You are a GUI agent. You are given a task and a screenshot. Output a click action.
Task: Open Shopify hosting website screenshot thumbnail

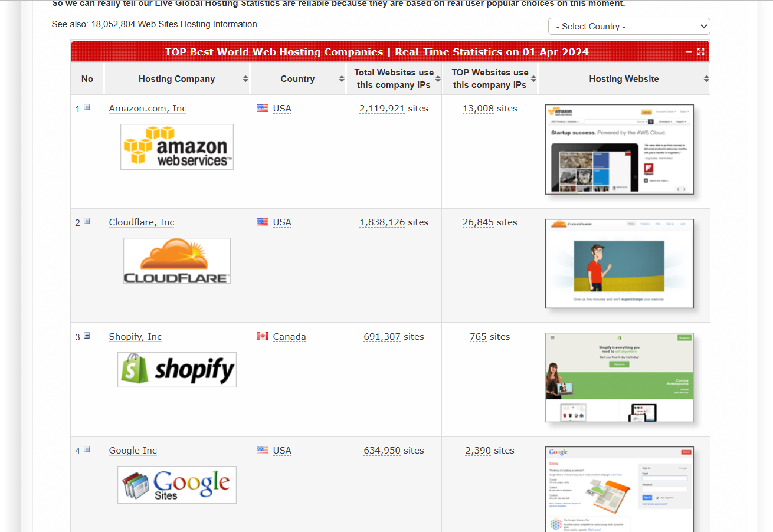click(x=620, y=377)
